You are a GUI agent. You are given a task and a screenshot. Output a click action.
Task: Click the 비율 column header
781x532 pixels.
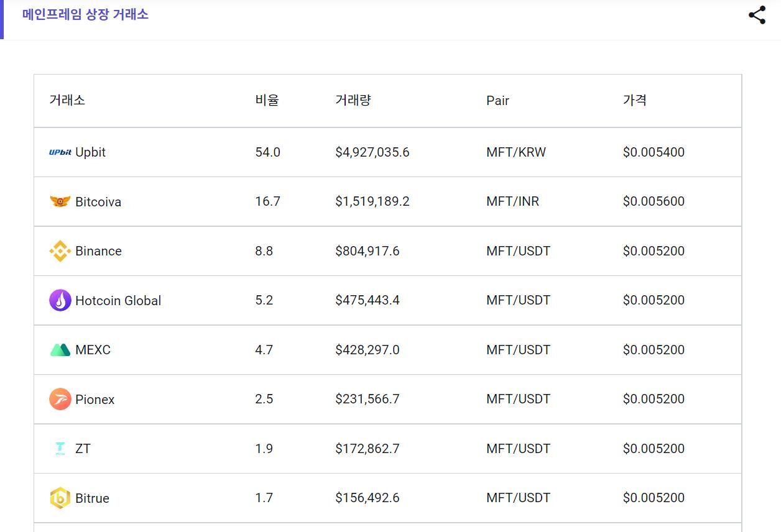coord(267,100)
